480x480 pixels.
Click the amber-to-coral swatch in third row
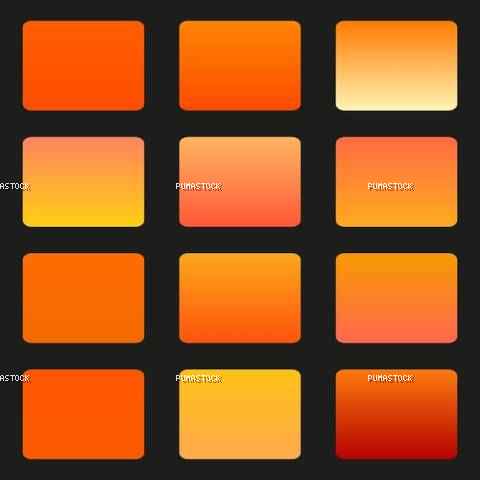click(x=396, y=298)
